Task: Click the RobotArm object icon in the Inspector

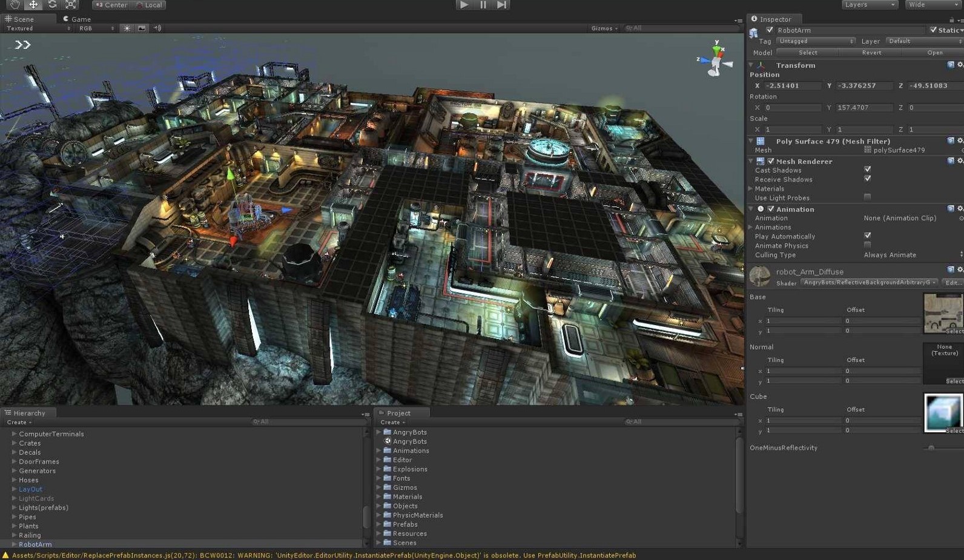Action: [x=754, y=33]
